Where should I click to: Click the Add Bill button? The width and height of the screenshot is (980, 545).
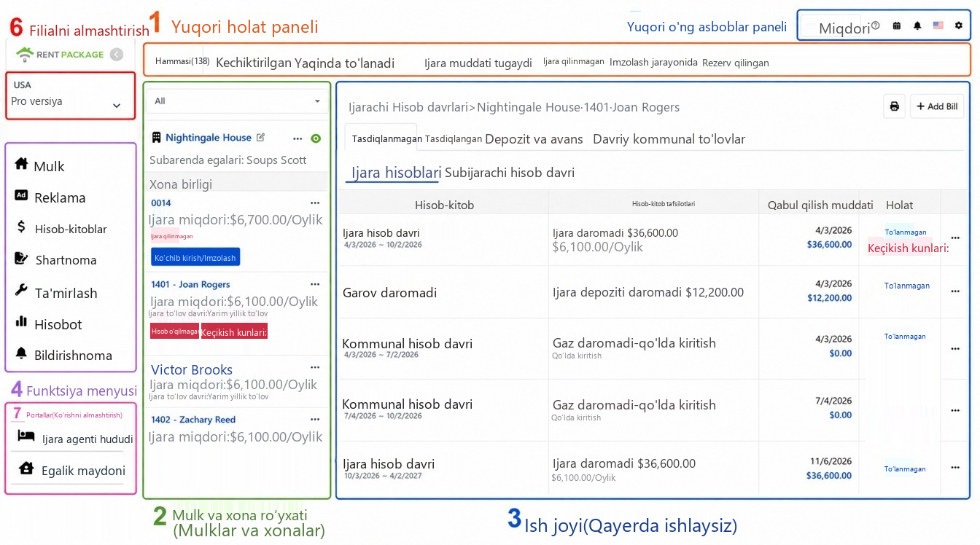937,106
